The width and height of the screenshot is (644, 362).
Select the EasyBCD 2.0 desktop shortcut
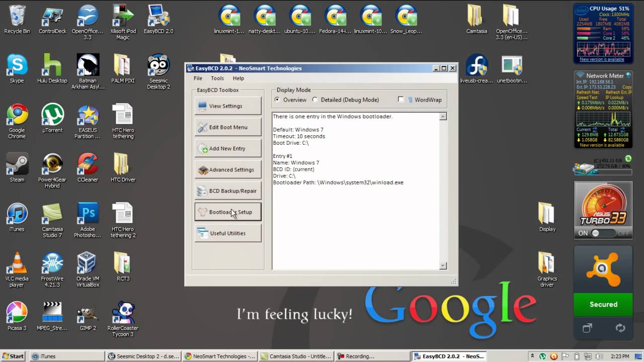point(158,19)
